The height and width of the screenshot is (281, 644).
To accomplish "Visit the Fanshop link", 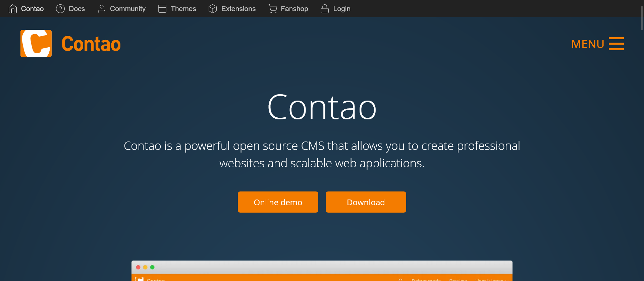I will (x=294, y=9).
